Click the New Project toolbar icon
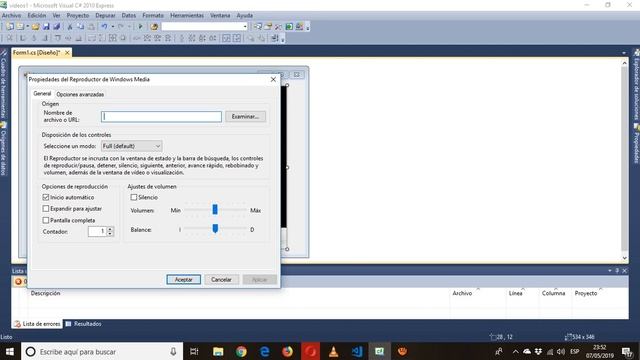The image size is (640, 360). point(9,27)
